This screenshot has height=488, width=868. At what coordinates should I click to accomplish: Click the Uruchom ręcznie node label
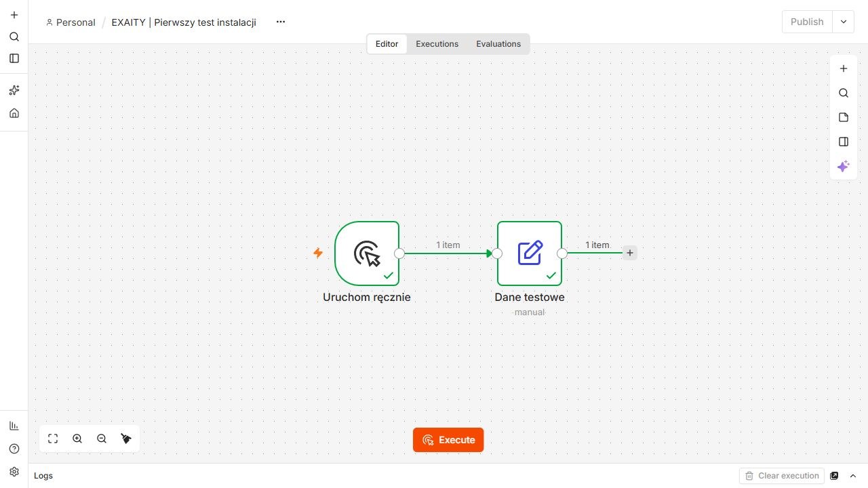point(367,297)
